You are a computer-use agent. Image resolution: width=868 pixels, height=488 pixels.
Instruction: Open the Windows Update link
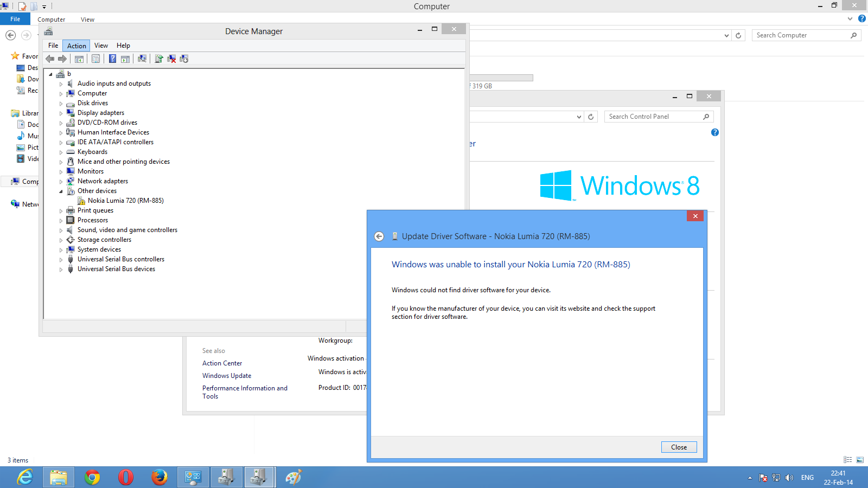(x=227, y=376)
